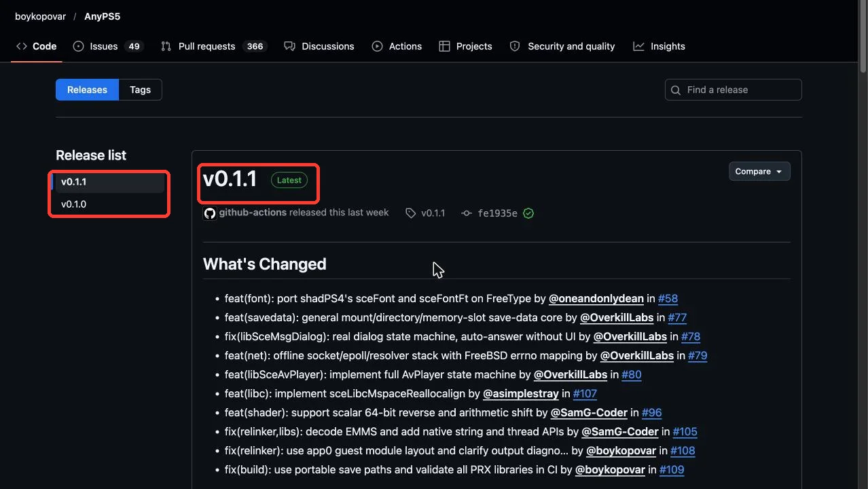Open pull request #80
The width and height of the screenshot is (868, 489).
631,374
